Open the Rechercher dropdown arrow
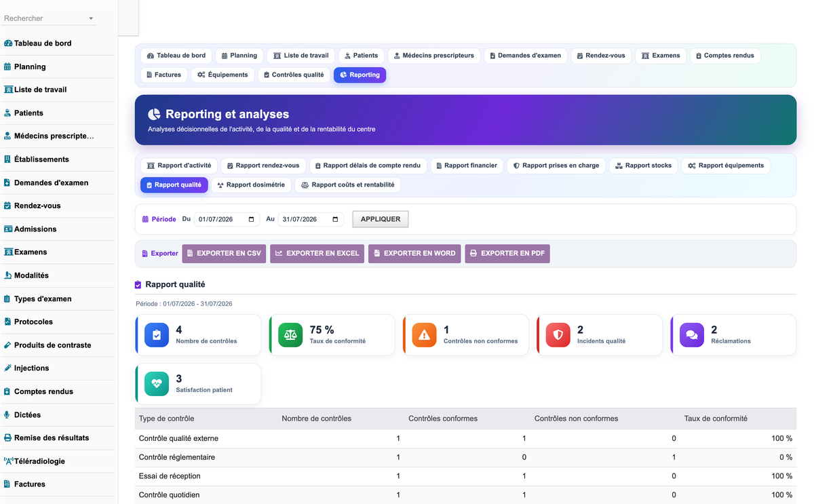Viewport: 814px width, 504px height. pyautogui.click(x=91, y=19)
